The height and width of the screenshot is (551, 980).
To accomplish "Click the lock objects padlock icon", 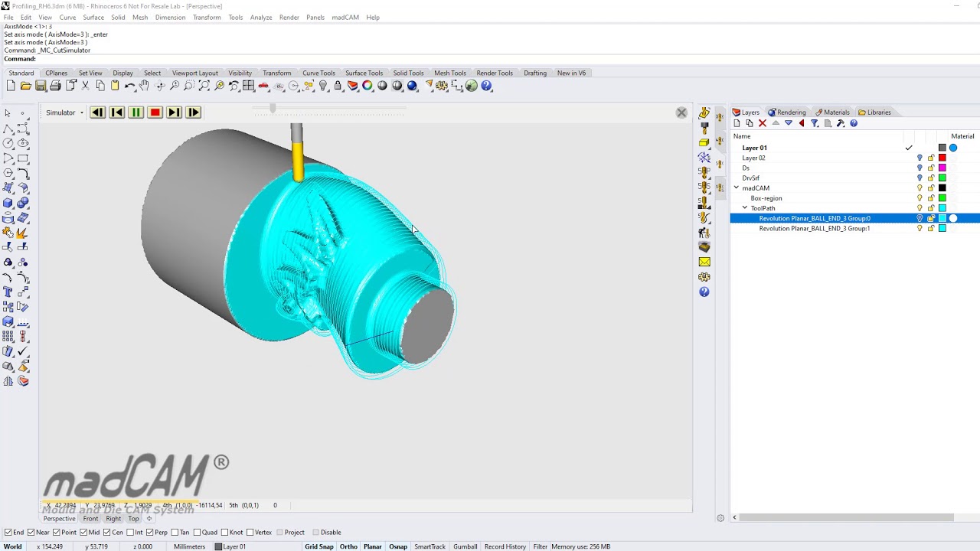I will pos(338,86).
